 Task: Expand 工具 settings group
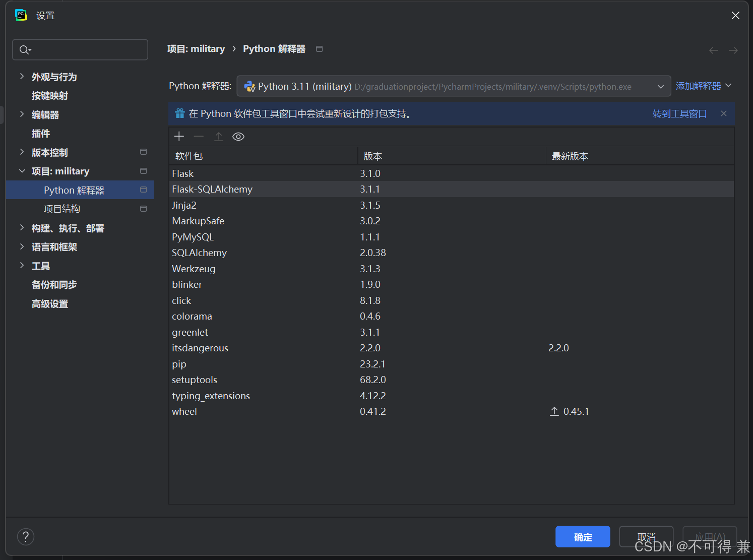coord(22,266)
